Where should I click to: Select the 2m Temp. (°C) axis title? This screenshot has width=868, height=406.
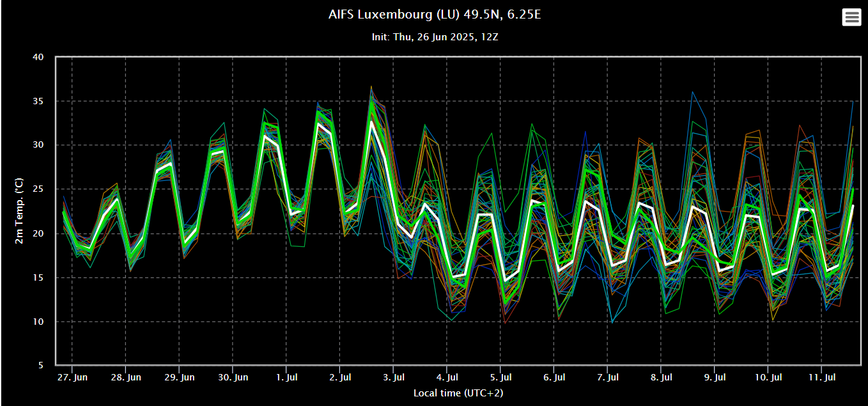coord(18,211)
